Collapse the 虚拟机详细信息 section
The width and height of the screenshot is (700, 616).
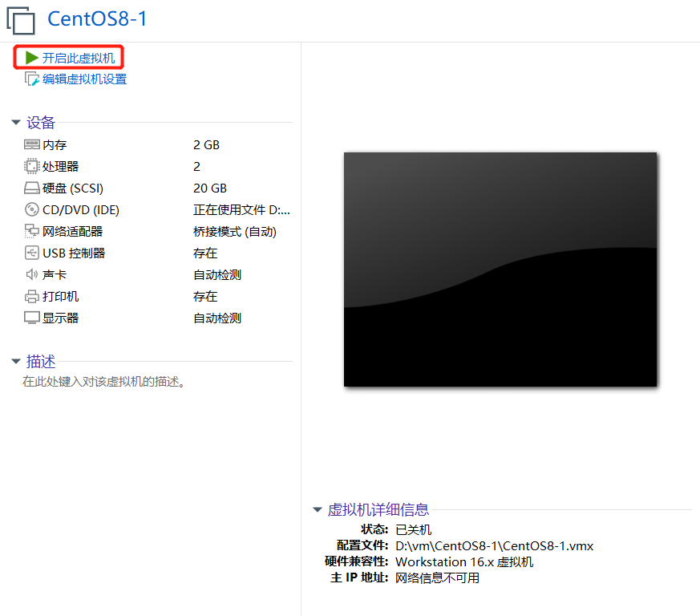pos(318,509)
